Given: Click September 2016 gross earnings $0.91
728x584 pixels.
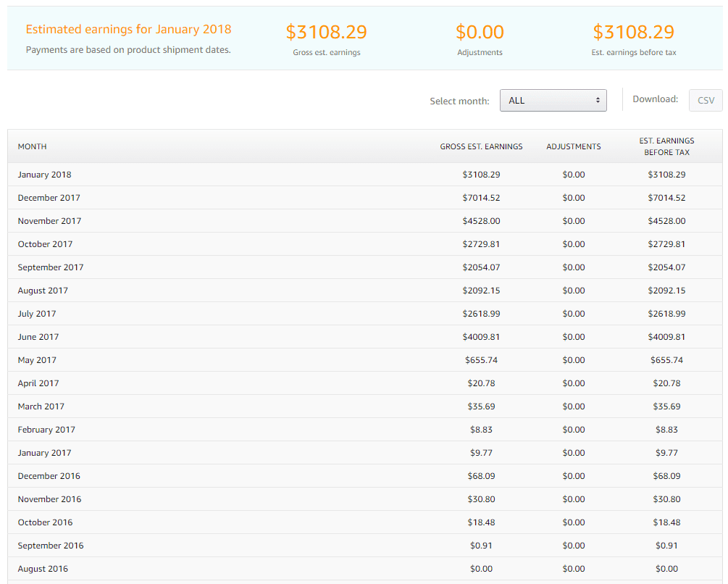Looking at the screenshot, I should (481, 546).
